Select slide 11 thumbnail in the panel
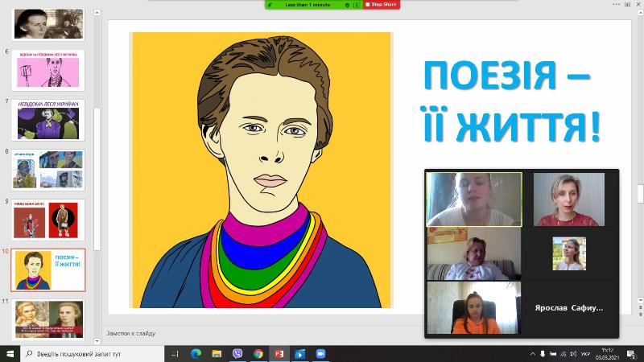 tap(48, 319)
